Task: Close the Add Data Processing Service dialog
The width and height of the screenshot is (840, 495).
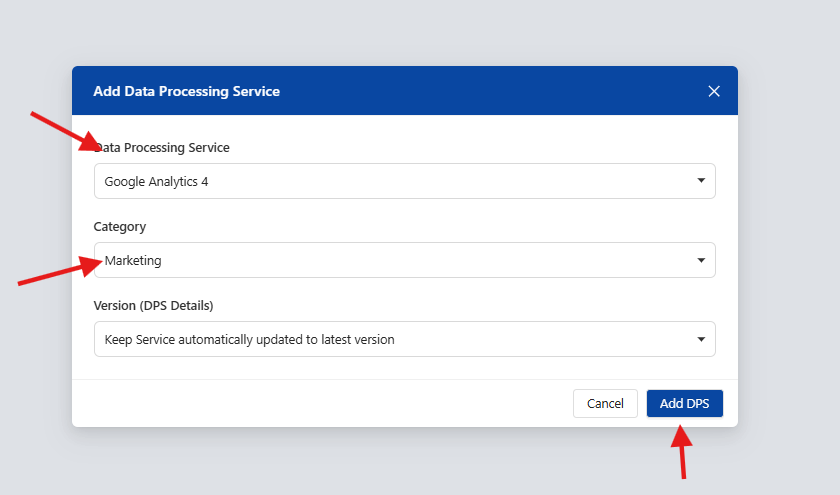Action: pyautogui.click(x=714, y=91)
